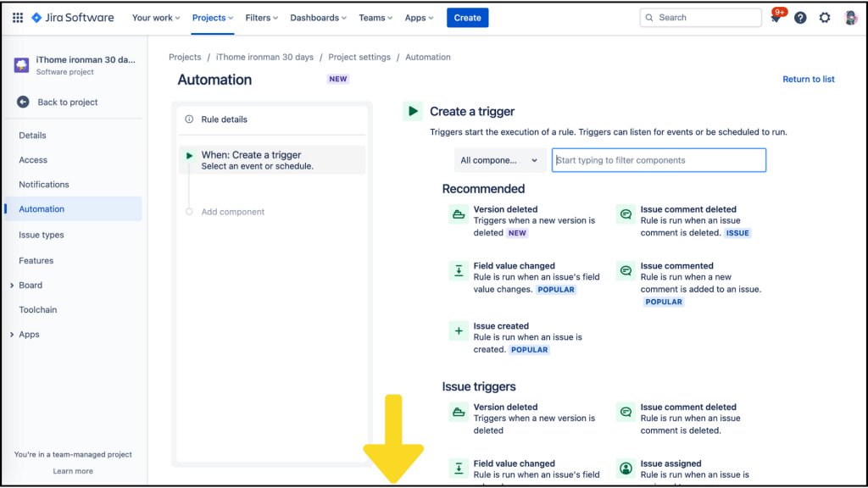Click the Issue created plus icon
This screenshot has width=868, height=488.
459,331
